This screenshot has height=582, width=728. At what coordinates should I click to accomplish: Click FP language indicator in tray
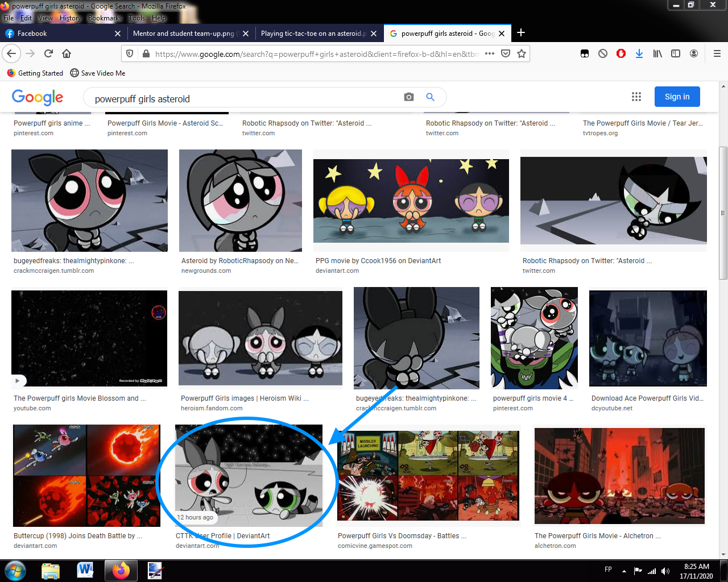(608, 569)
